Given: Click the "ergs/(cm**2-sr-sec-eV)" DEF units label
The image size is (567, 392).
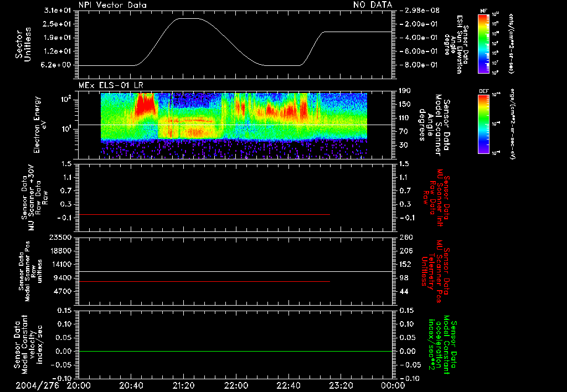Looking at the screenshot, I should 512,124.
